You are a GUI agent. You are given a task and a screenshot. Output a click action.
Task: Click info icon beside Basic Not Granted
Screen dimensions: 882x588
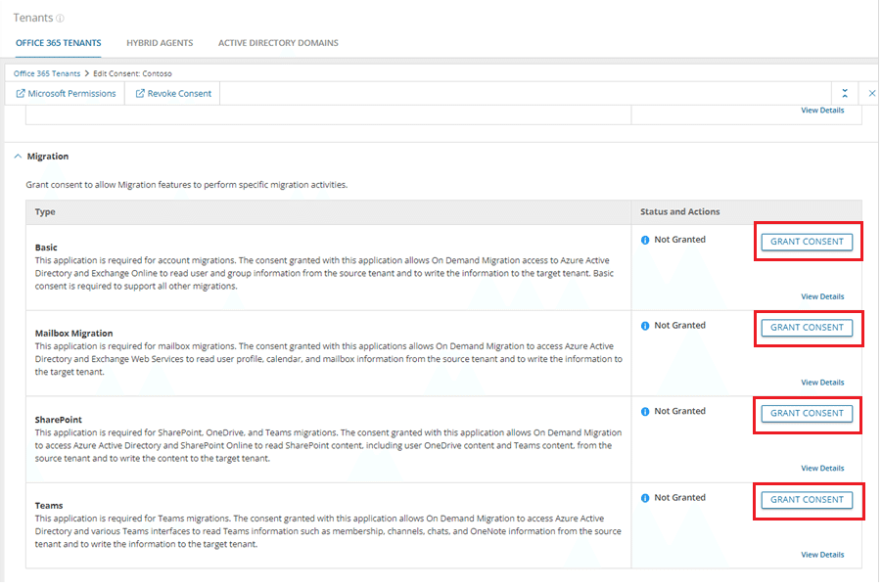[x=645, y=240]
